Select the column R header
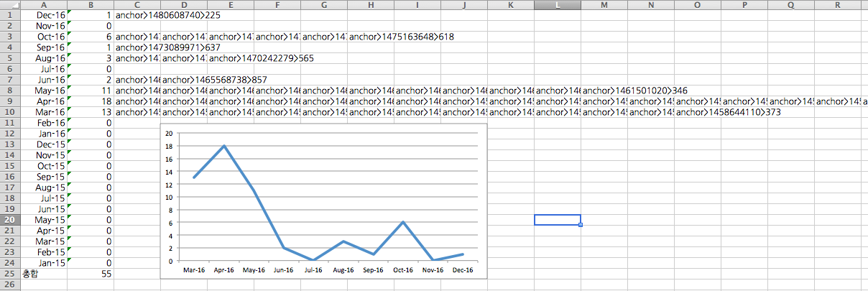The height and width of the screenshot is (291, 868). click(x=838, y=4)
